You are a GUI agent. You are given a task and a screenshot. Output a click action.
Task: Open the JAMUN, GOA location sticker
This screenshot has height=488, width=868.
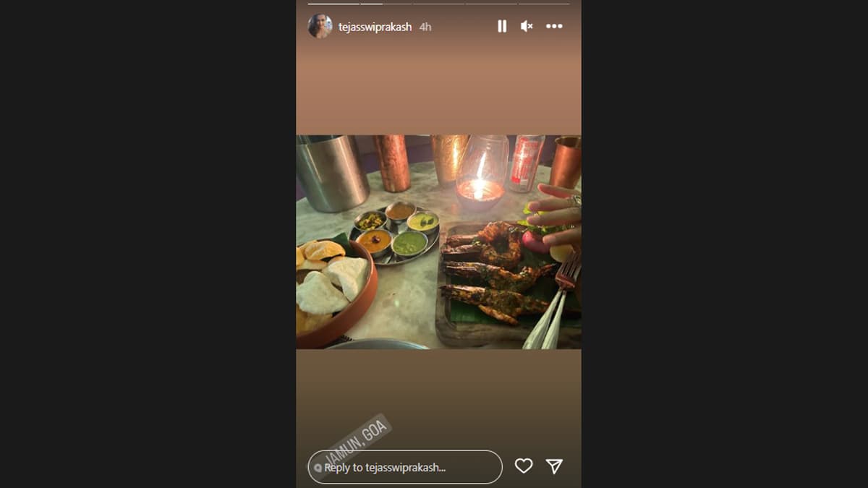point(357,439)
